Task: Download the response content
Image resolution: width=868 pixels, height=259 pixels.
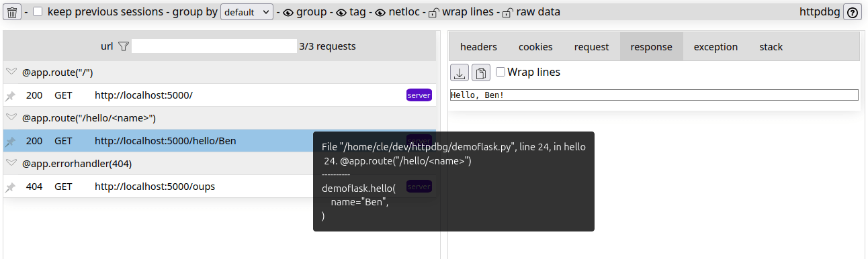Action: [x=460, y=72]
